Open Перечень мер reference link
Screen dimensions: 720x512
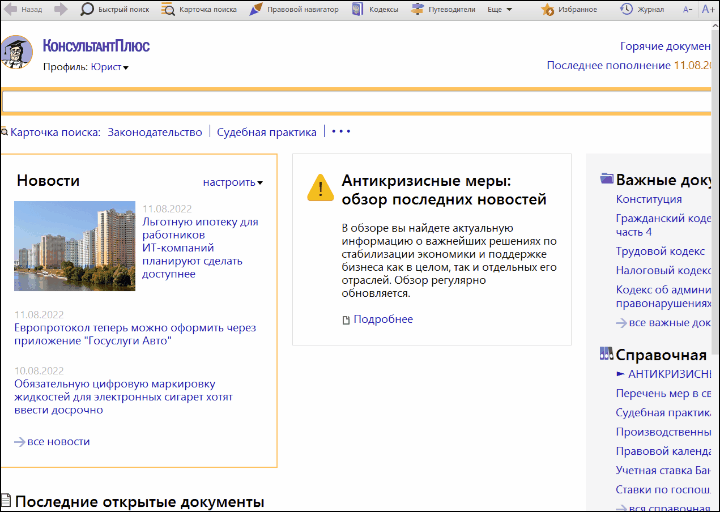(x=663, y=394)
